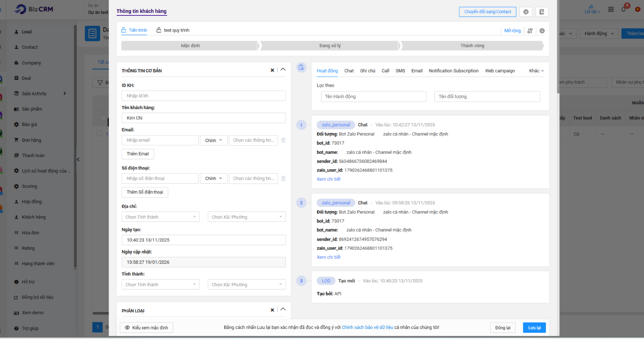Screen dimensions: 644x339
Task: Open the guide book icon in modal header
Action: click(x=542, y=12)
